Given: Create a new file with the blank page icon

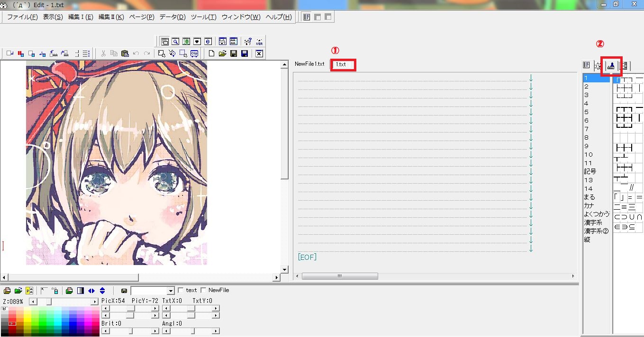Looking at the screenshot, I should (x=212, y=53).
